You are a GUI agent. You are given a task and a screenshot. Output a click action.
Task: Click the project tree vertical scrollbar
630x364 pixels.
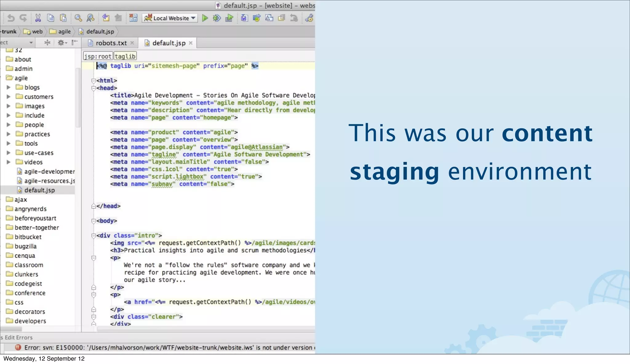78,98
